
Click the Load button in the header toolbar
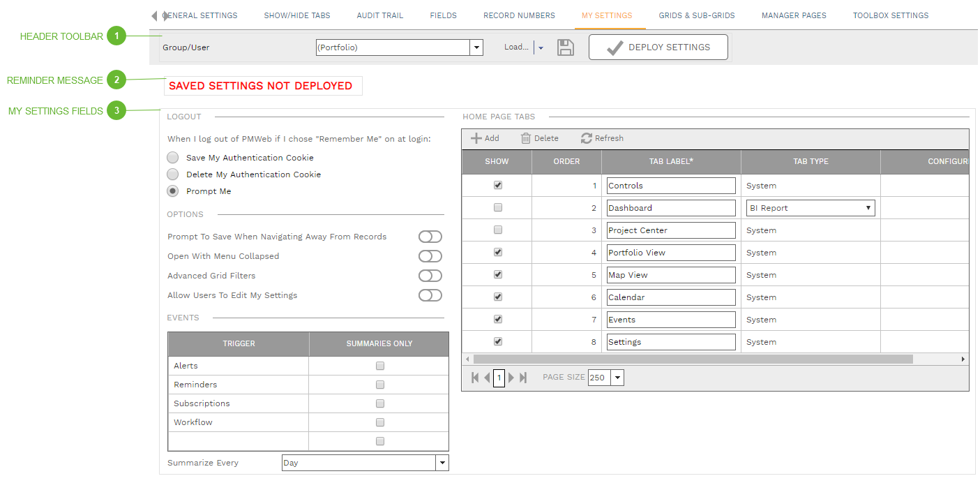click(x=517, y=47)
